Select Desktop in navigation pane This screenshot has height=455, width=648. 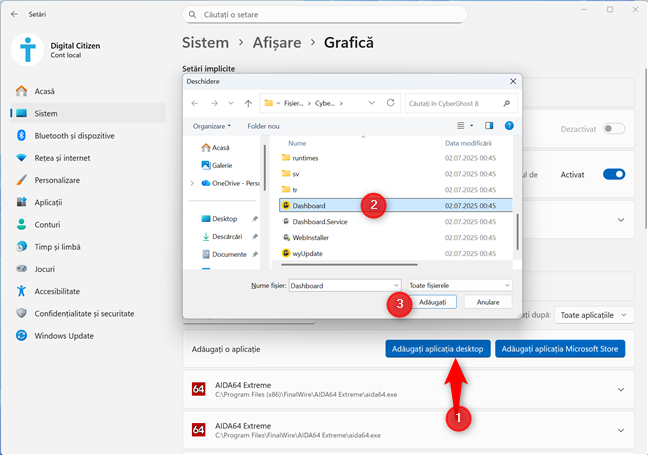tap(219, 219)
